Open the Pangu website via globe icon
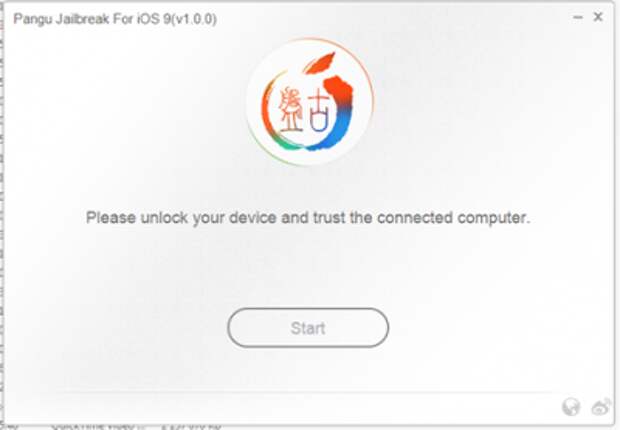620x430 pixels. coord(571,407)
